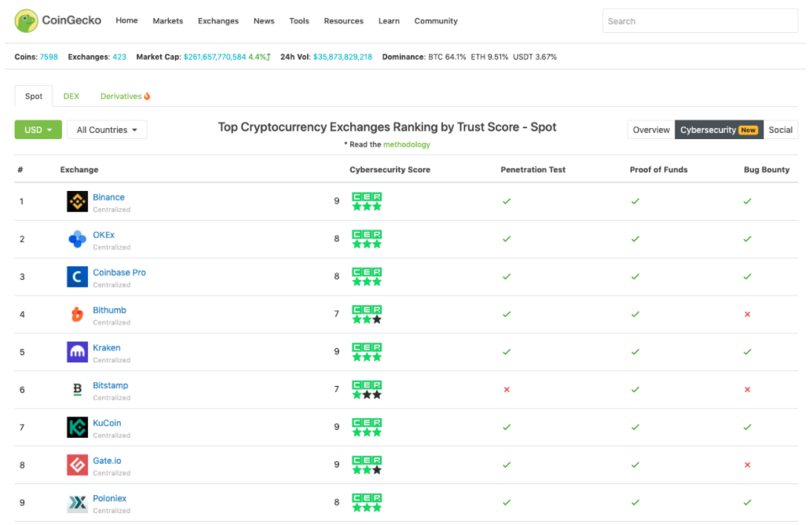Viewport: 812px width, 525px height.
Task: Click Binance's Bug Bounty checkmark
Action: click(x=748, y=201)
